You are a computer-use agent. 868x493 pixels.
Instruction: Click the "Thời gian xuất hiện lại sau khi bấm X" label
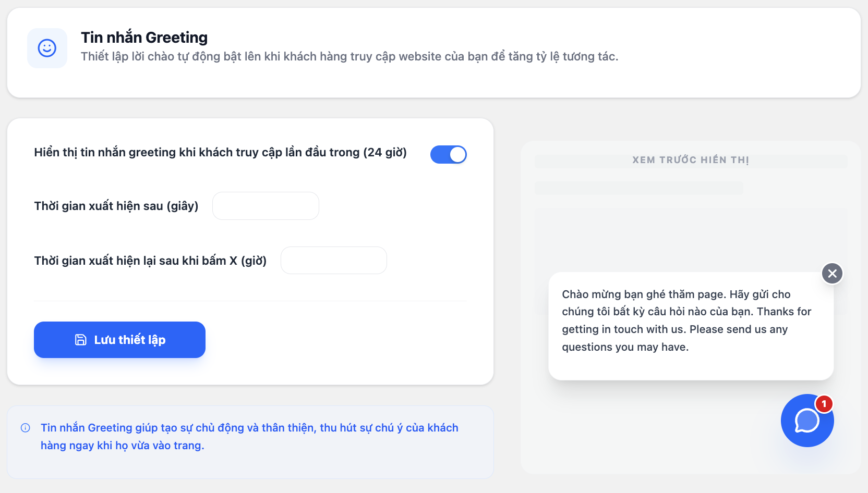[150, 261]
